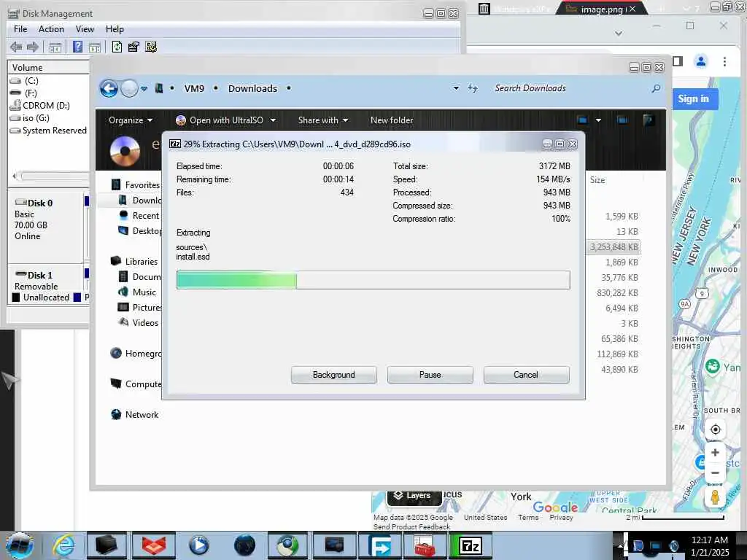The image size is (747, 560).
Task: Pause the extraction
Action: tap(430, 375)
